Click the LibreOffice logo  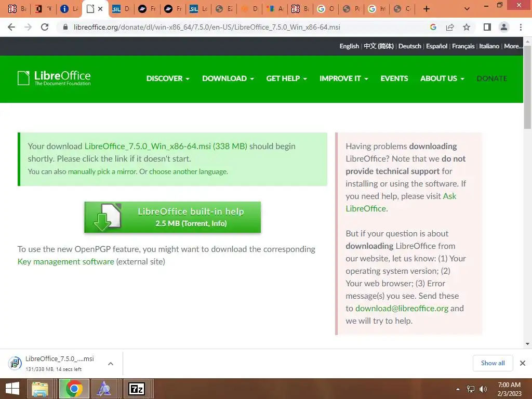[x=54, y=78]
